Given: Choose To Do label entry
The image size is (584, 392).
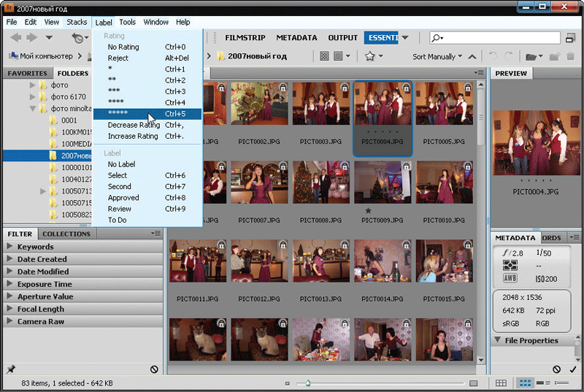Looking at the screenshot, I should 147,220.
